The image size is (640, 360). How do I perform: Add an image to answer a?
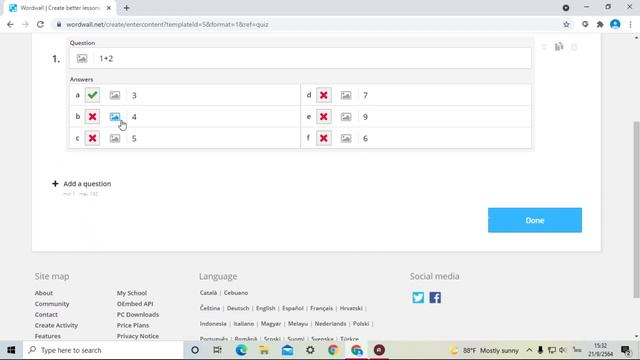115,95
